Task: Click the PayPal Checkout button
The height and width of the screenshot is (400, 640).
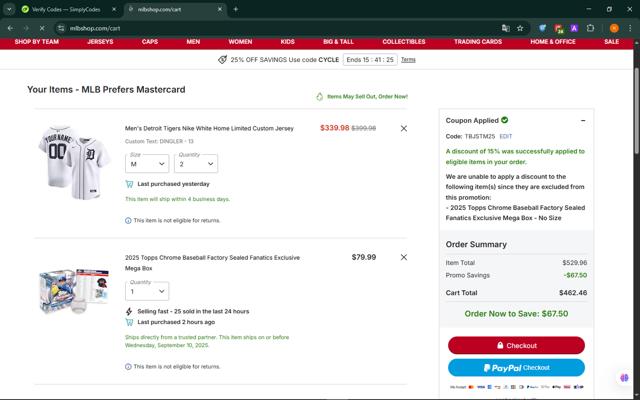Action: click(516, 368)
